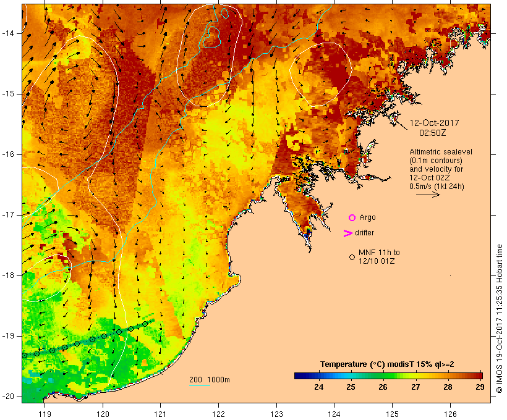This screenshot has height=420, width=507.
Task: Click the latitude axis label -15
Action: pos(8,94)
